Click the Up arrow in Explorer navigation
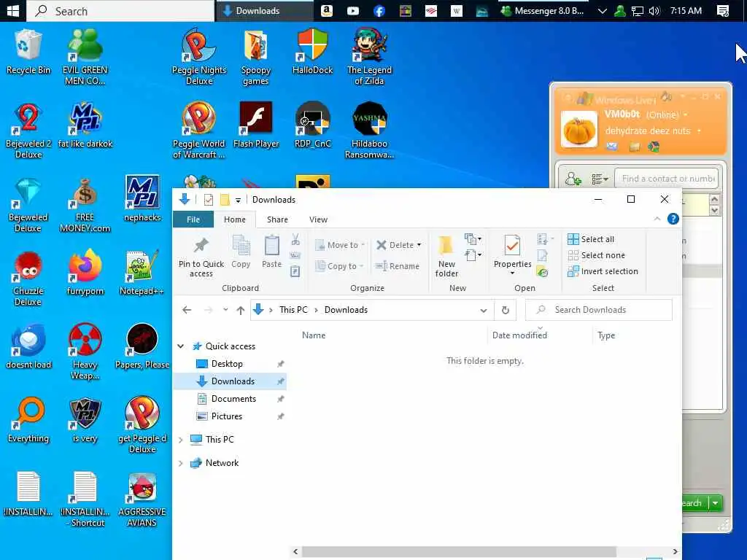This screenshot has width=747, height=560. pyautogui.click(x=241, y=310)
